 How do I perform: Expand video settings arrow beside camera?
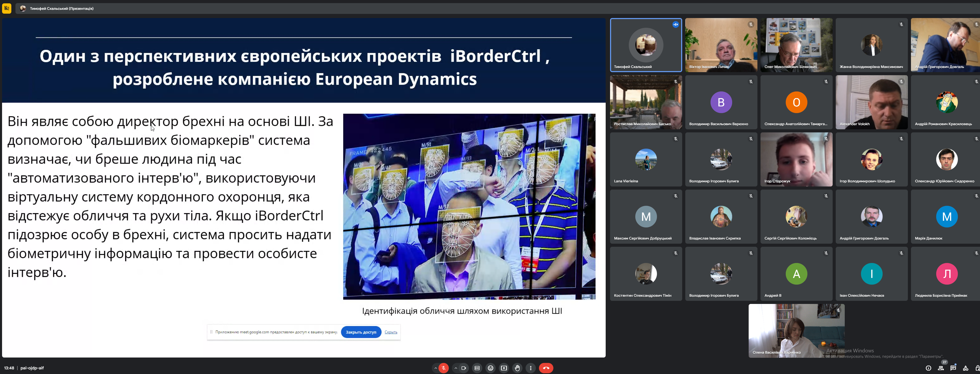pyautogui.click(x=456, y=368)
